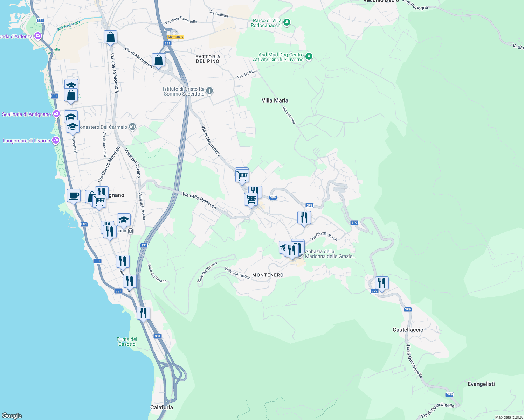Click the photo marker at Lungomare di Livorno
Viewport: 524px width, 420px height.
(55, 140)
